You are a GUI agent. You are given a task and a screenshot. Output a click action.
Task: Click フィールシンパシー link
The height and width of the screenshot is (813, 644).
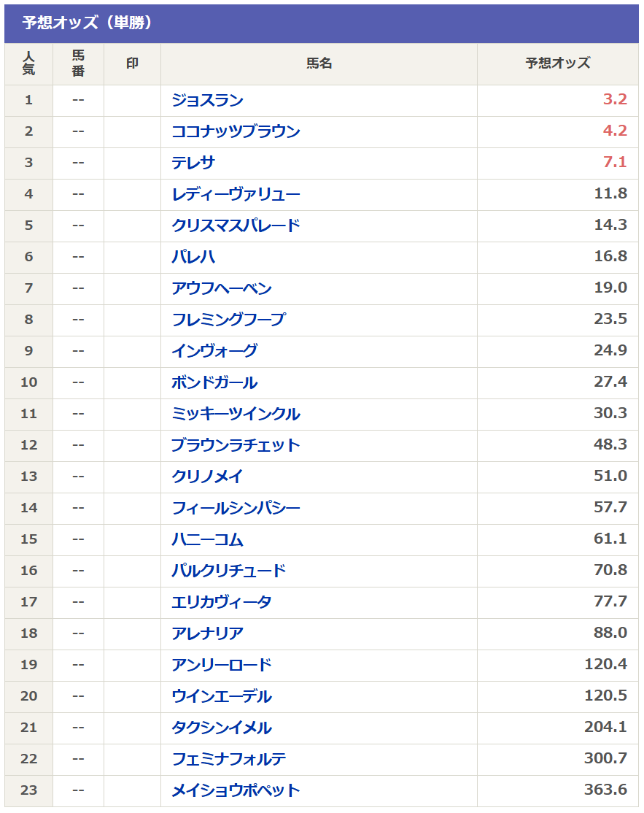[236, 508]
